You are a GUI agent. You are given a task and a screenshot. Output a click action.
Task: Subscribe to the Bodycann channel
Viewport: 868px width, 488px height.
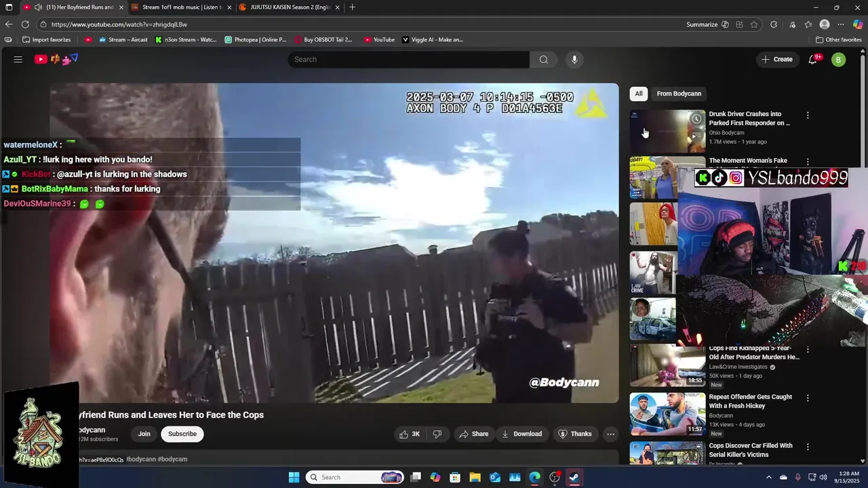182,434
